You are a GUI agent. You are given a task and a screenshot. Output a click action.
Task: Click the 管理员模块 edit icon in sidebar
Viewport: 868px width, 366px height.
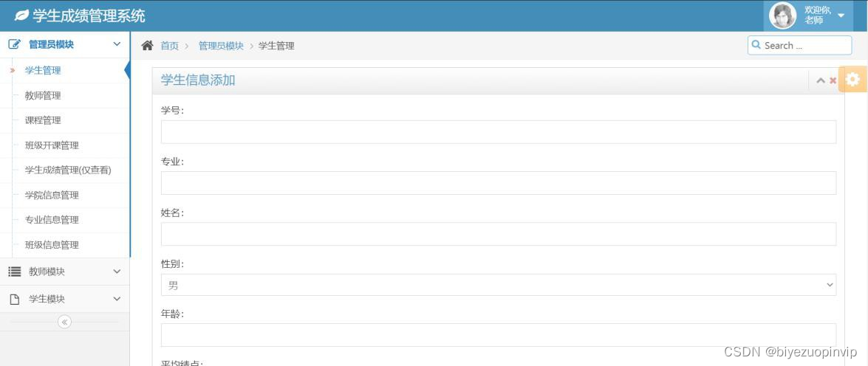click(15, 45)
